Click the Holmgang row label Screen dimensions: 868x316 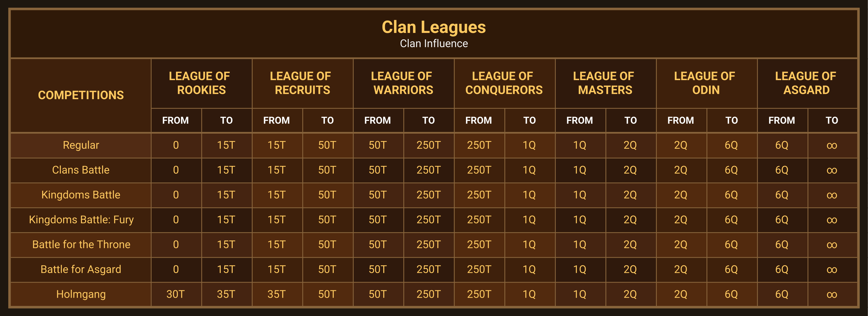click(x=81, y=295)
